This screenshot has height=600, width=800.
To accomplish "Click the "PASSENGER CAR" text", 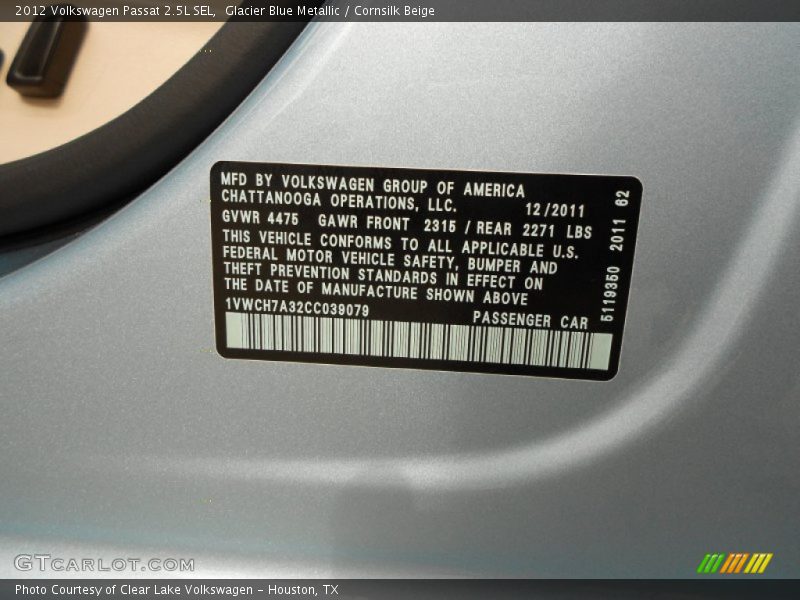I will pyautogui.click(x=530, y=320).
